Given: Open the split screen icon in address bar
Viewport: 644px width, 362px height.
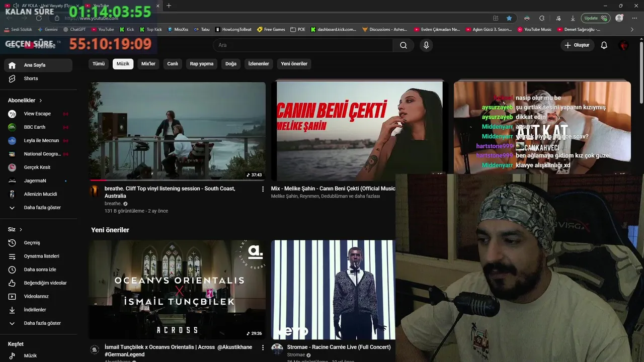Looking at the screenshot, I should (496, 18).
